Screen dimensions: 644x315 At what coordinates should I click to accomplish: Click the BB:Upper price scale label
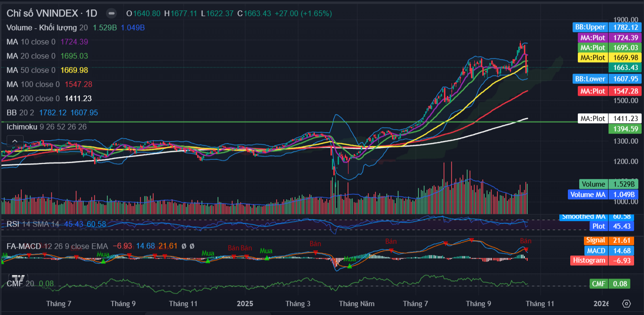tap(588, 27)
